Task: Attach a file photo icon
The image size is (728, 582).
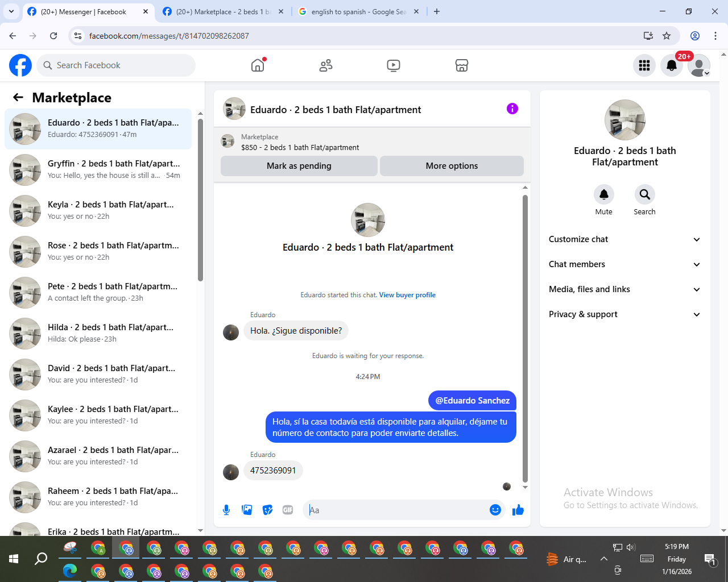Action: tap(247, 510)
